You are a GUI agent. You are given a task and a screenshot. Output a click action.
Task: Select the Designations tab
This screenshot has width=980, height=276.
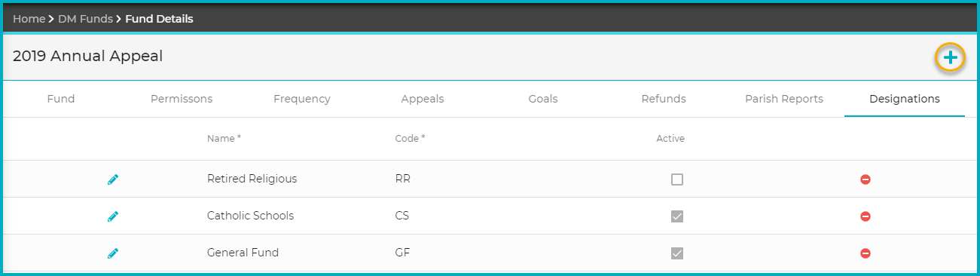click(905, 99)
